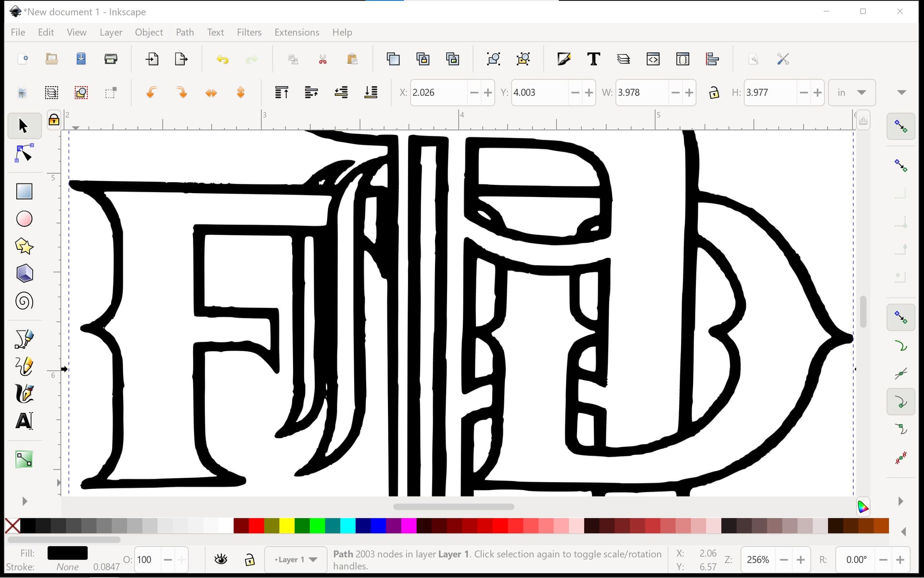Expand the toolbar overflow arrow
The width and height of the screenshot is (924, 578).
(x=901, y=92)
